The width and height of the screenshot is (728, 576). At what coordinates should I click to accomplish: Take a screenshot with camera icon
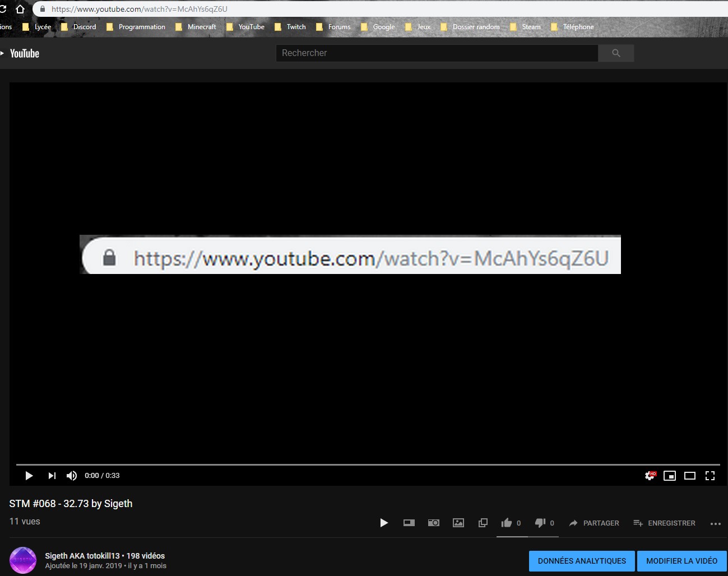point(433,523)
